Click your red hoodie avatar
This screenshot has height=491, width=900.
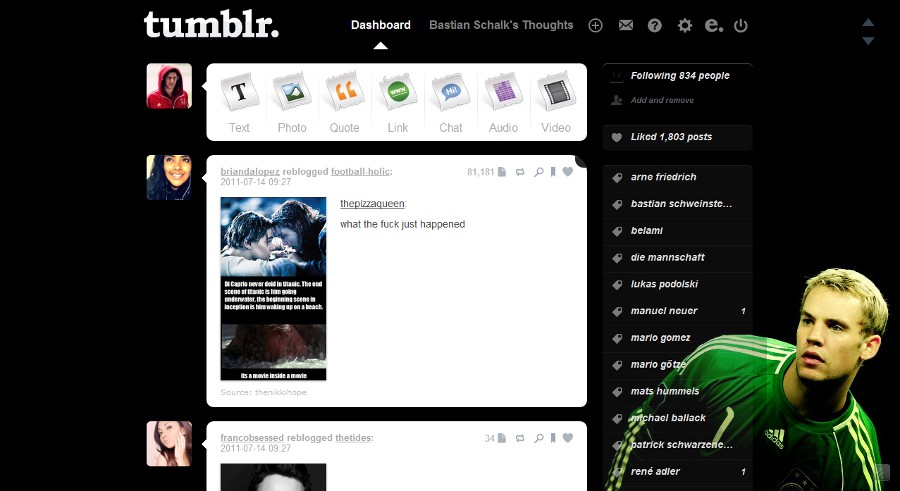[169, 86]
